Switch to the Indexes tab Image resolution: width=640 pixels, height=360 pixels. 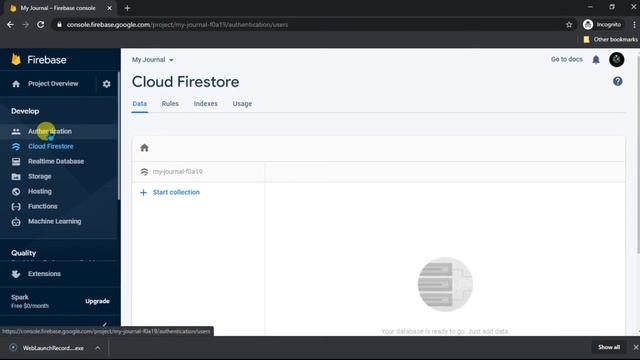(x=206, y=104)
